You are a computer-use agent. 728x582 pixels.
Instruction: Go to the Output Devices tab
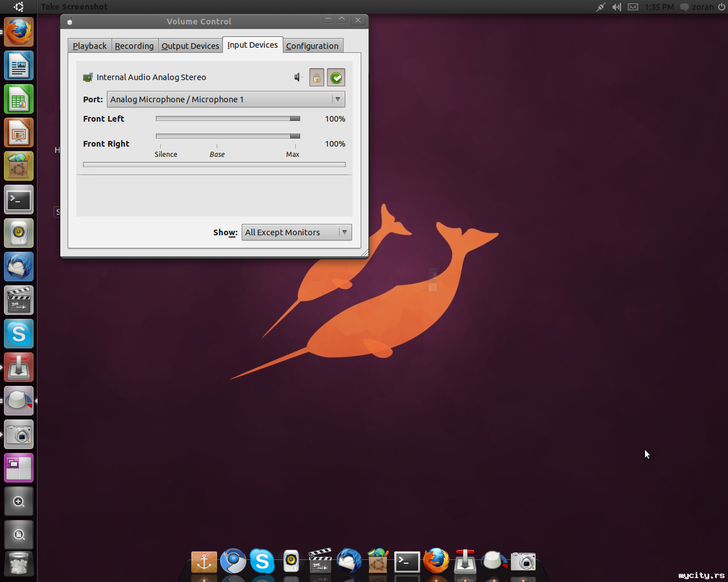click(x=190, y=46)
